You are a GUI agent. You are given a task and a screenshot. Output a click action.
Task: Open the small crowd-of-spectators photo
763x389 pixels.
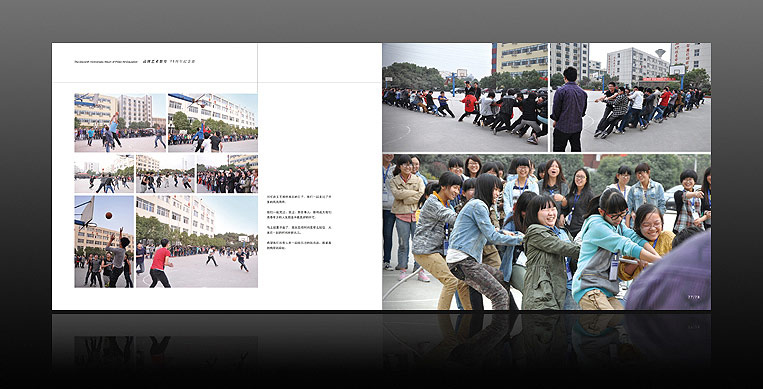coord(227,174)
